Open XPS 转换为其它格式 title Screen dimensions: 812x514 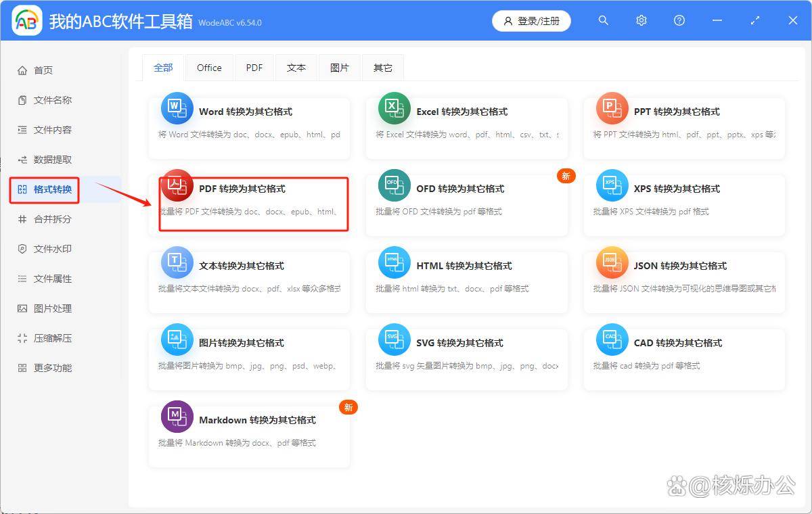677,189
